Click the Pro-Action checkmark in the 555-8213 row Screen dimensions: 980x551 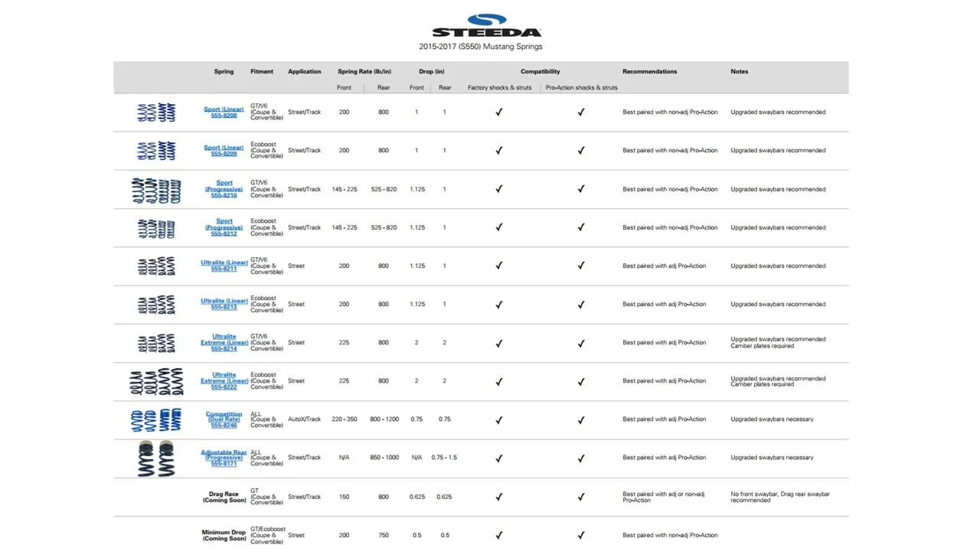[x=581, y=305]
